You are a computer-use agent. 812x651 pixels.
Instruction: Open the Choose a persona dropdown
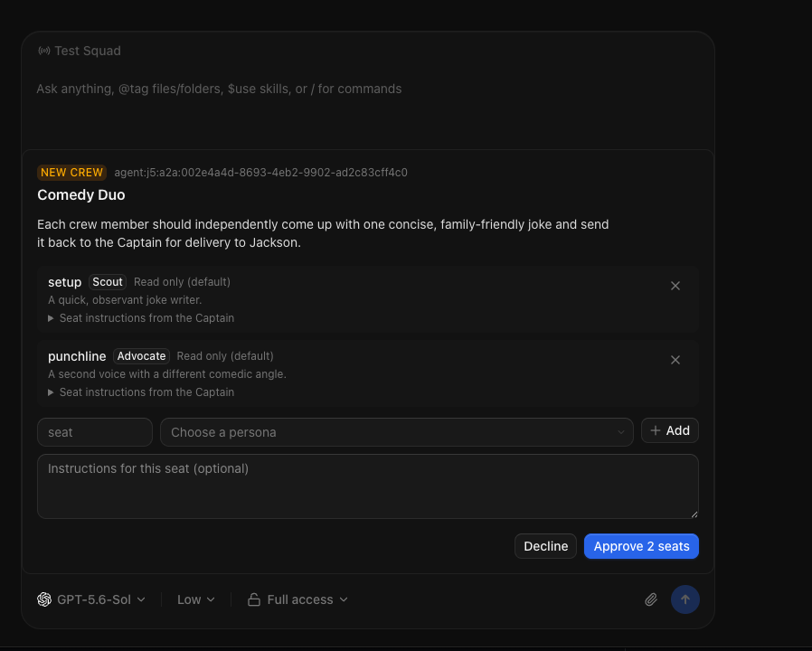tap(397, 432)
